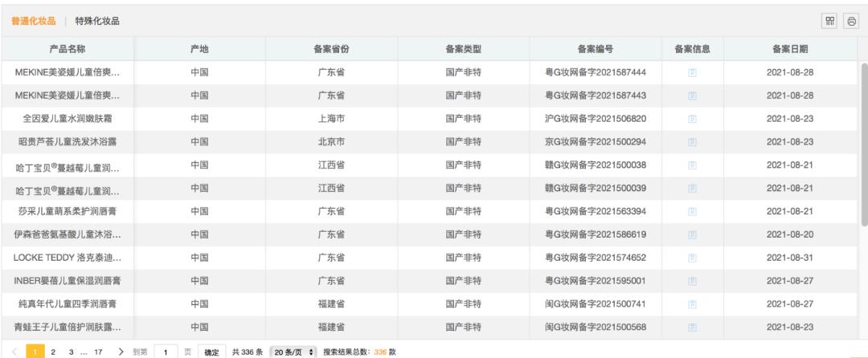868x358 pixels.
Task: Click product name starting 伊森爸爸氨基酸儿童沐浴
Action: tap(67, 235)
